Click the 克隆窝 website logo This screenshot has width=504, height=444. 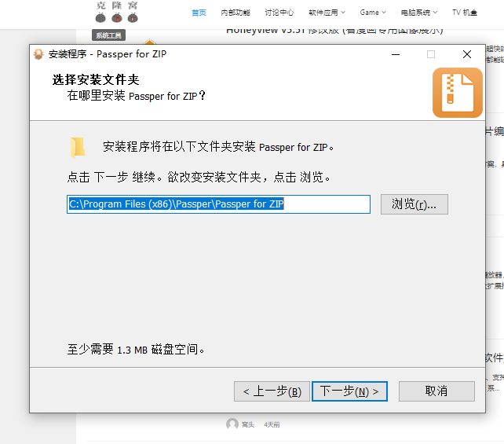click(x=117, y=13)
